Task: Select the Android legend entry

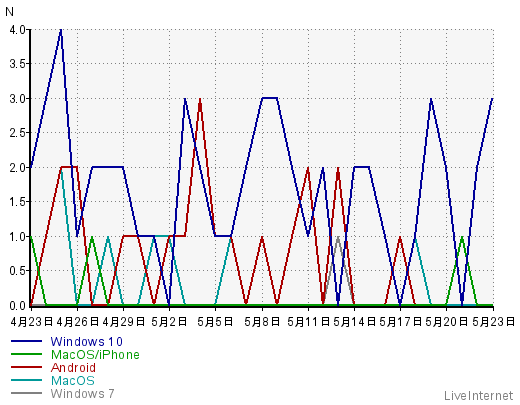Action: point(73,368)
